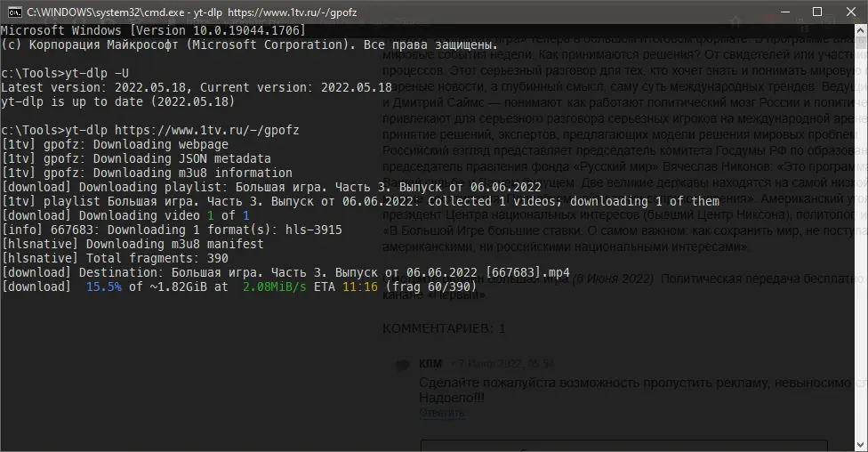Click '(frag 60/390)' progress text

(x=431, y=287)
